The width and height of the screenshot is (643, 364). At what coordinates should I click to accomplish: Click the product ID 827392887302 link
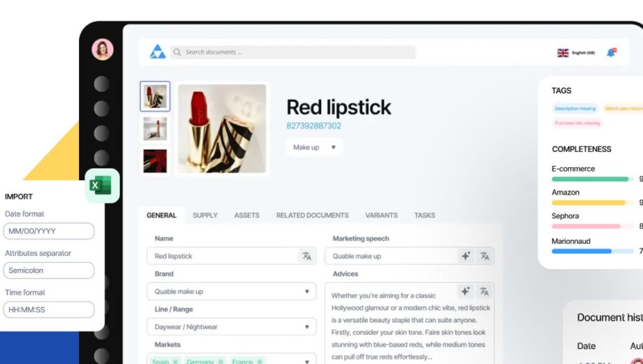(314, 126)
